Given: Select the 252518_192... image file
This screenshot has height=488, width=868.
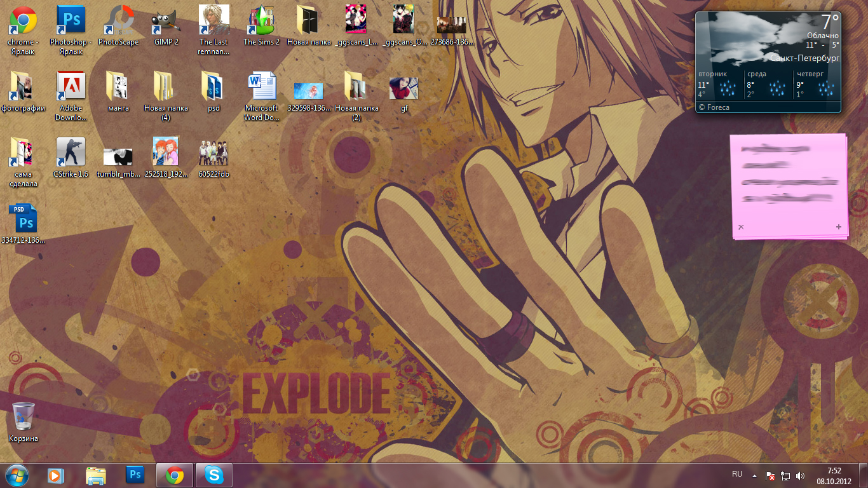Looking at the screenshot, I should click(166, 158).
